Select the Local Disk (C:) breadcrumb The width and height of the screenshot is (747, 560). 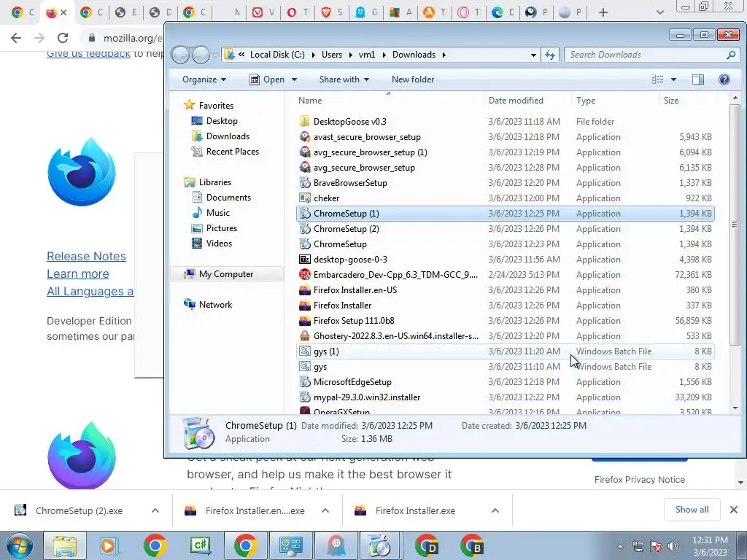pos(277,55)
